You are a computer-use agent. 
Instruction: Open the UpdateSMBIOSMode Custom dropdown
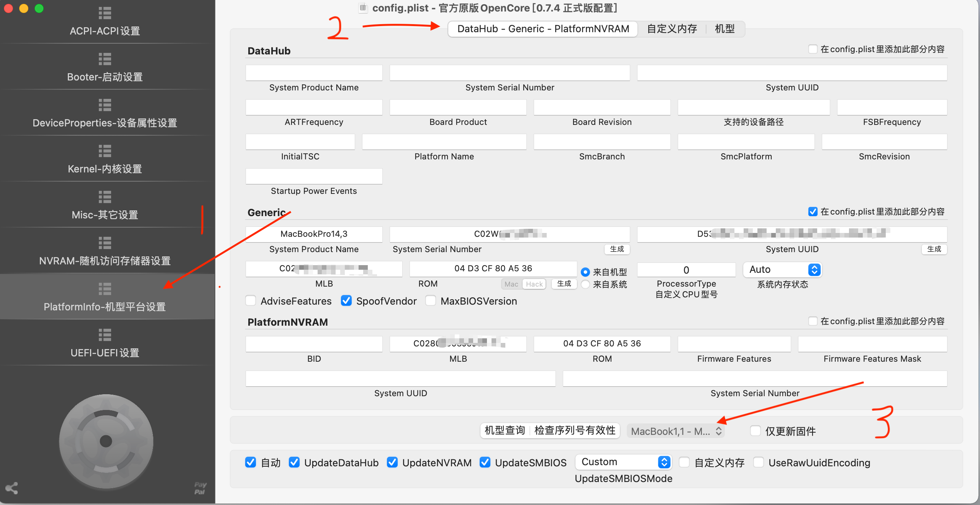624,462
